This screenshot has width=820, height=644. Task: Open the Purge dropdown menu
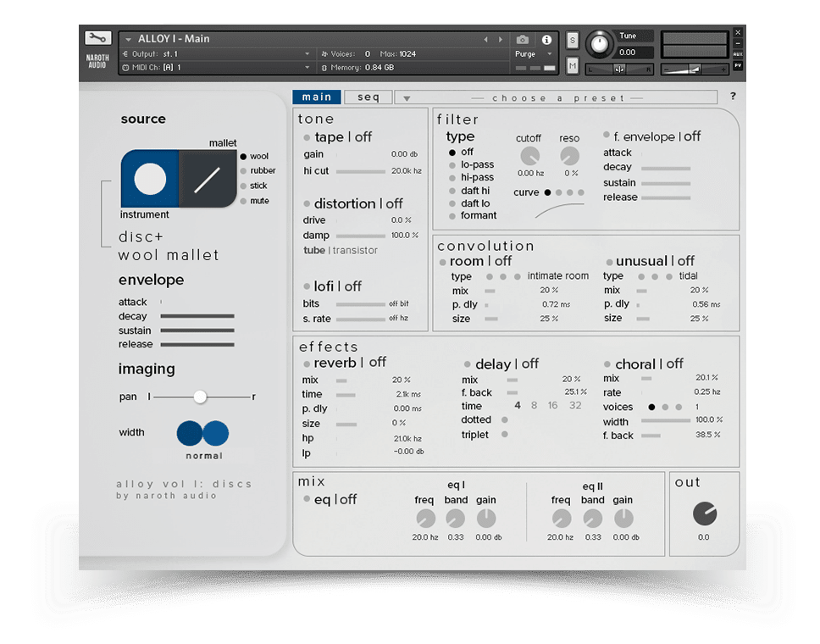click(x=550, y=54)
